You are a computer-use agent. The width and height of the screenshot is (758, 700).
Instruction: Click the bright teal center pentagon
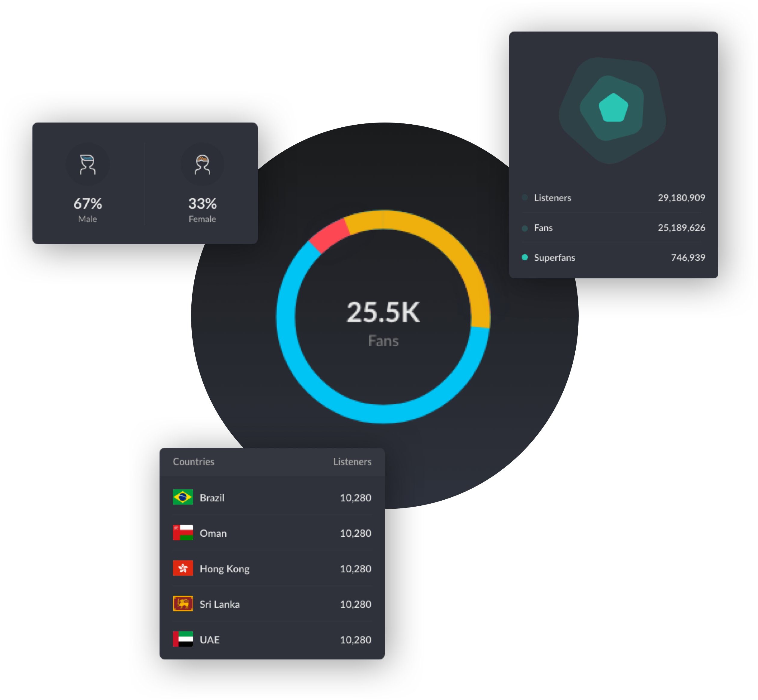coord(613,108)
